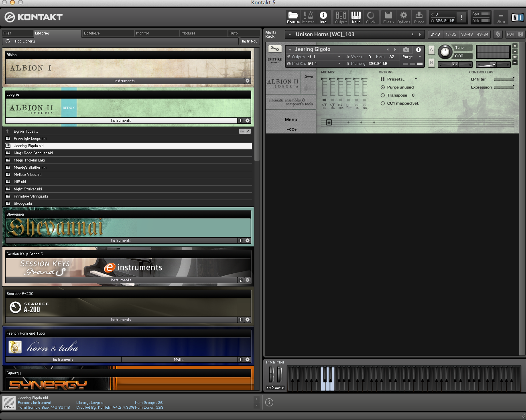Expand Jeering Gigolo instrument name dropdown
Screen dimensions: 526x420
pyautogui.click(x=290, y=49)
